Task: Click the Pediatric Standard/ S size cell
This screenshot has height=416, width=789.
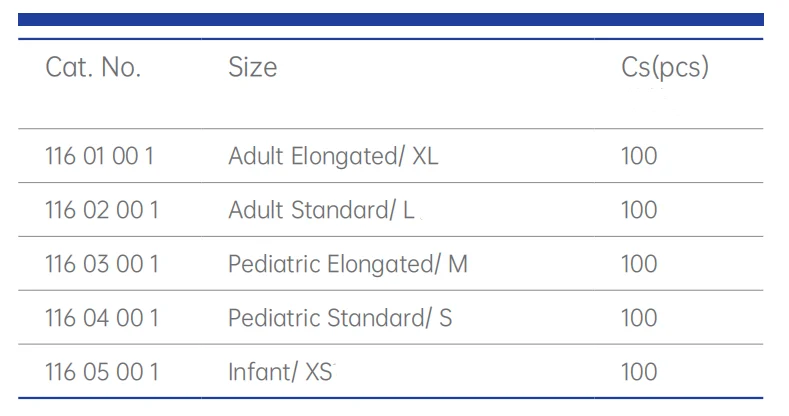Action: pos(340,318)
